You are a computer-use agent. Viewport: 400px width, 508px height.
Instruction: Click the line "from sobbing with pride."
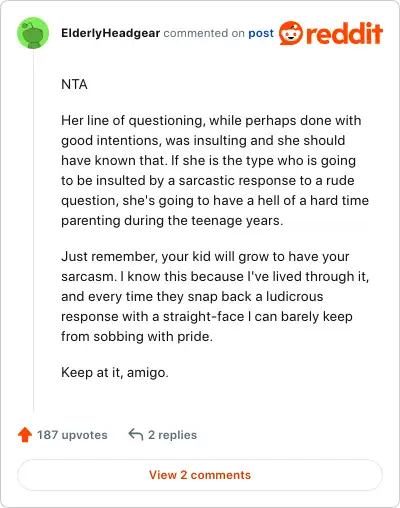(137, 336)
